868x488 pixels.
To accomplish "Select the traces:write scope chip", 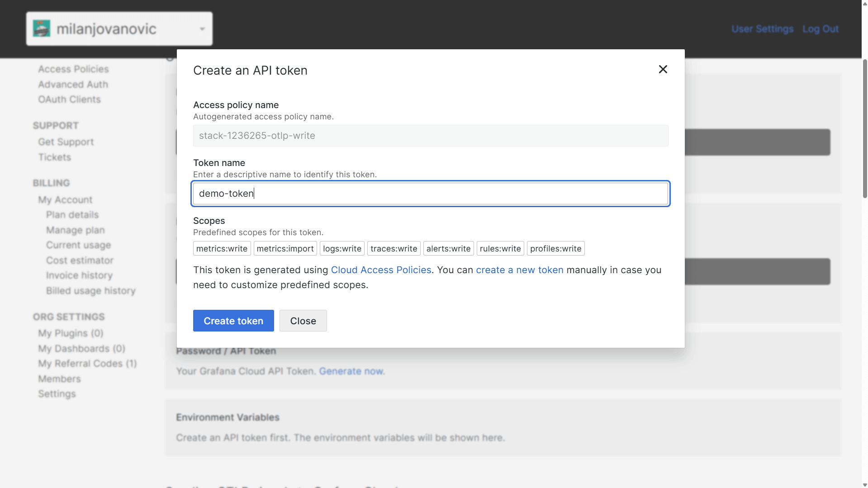I will (394, 248).
